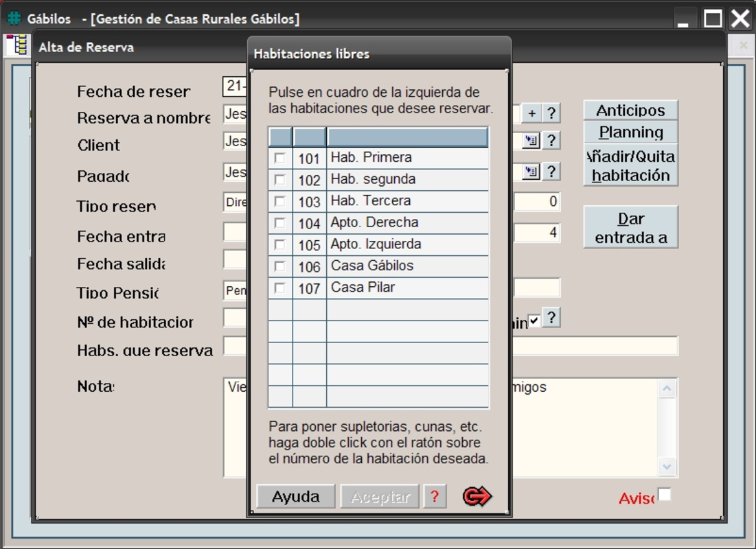756x549 pixels.
Task: Click the plus button in Reserva a nombre row
Action: click(x=531, y=113)
